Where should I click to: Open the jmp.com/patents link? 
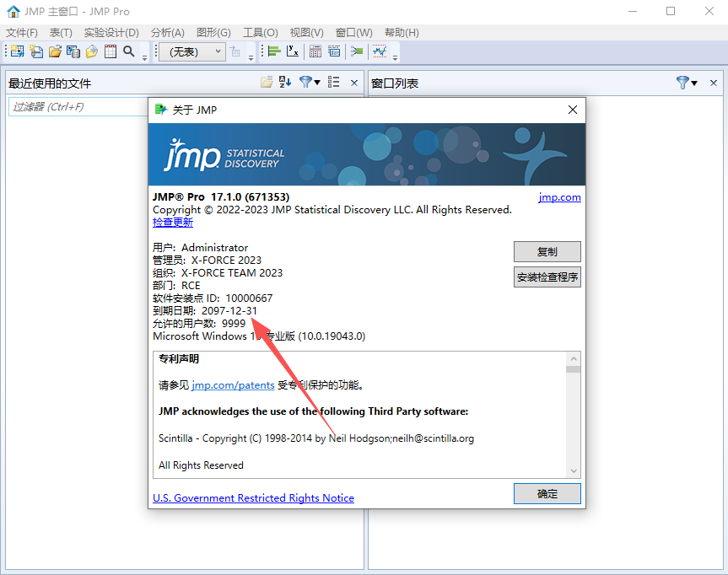[x=233, y=385]
